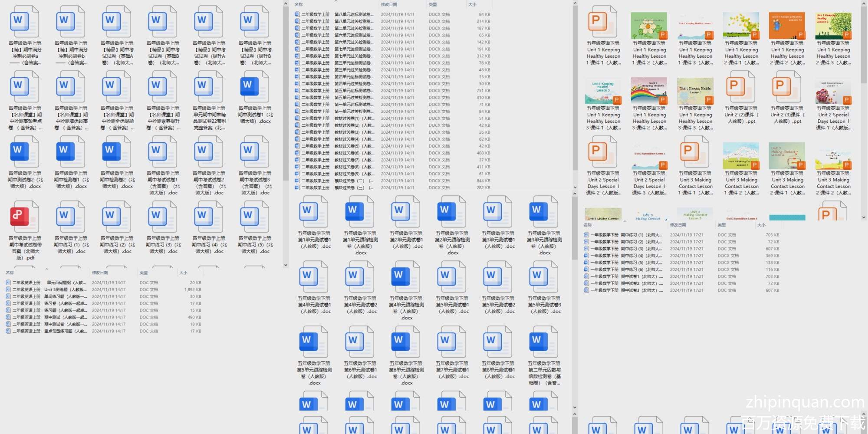Open 五年级数学下册 第7单元测试卷1 Word icon
868x434 pixels.
(x=452, y=342)
